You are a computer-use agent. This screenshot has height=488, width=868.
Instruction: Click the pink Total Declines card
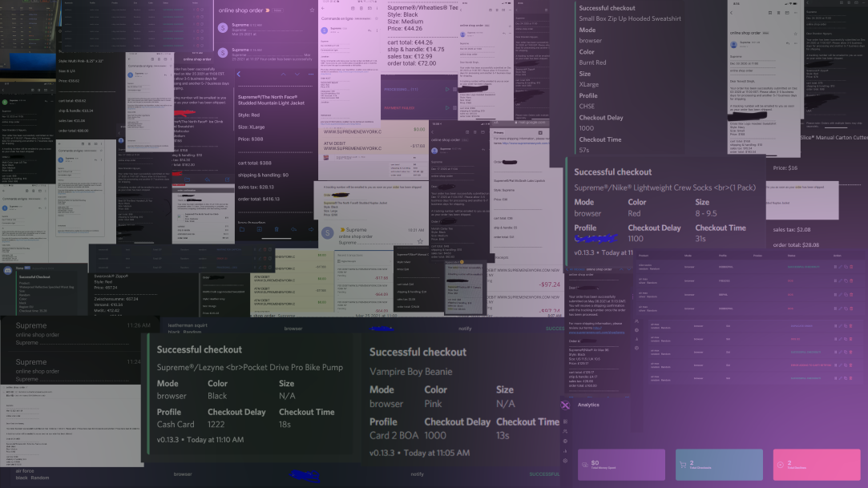click(815, 465)
